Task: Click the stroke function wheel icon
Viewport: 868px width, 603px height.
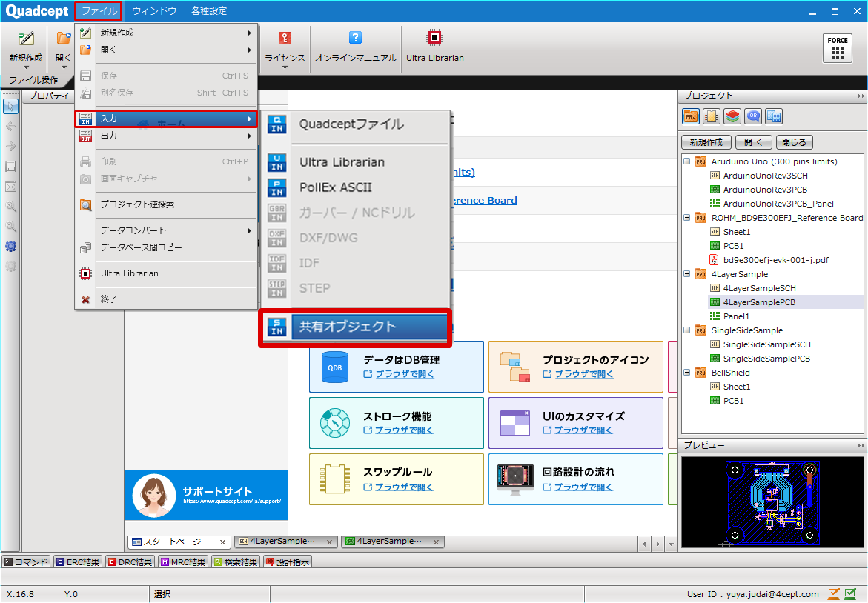Action: 335,423
